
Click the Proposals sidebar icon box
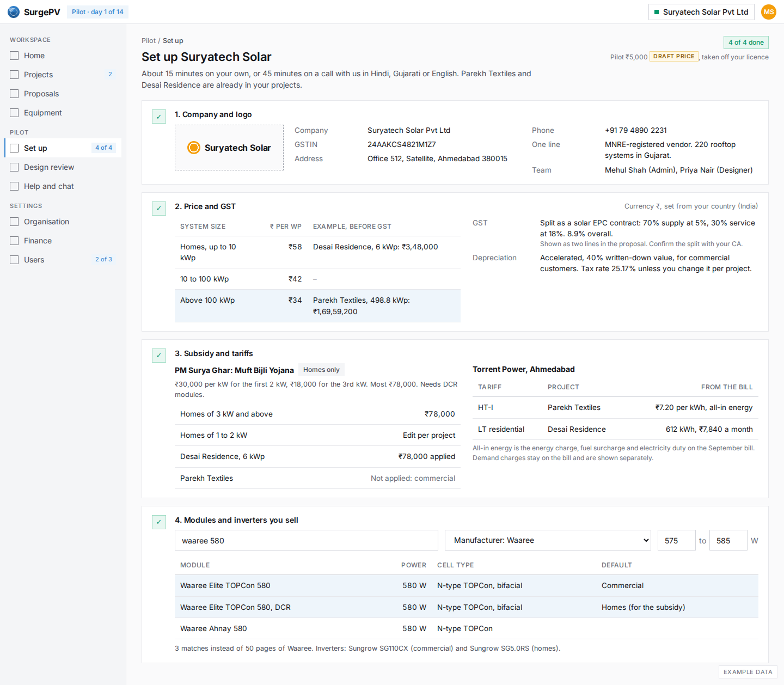click(x=14, y=94)
